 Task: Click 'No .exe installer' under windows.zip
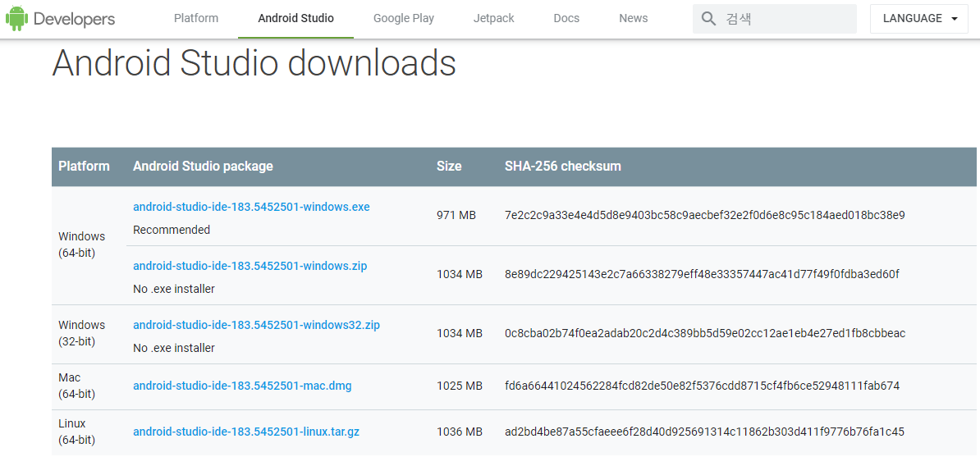click(x=174, y=289)
